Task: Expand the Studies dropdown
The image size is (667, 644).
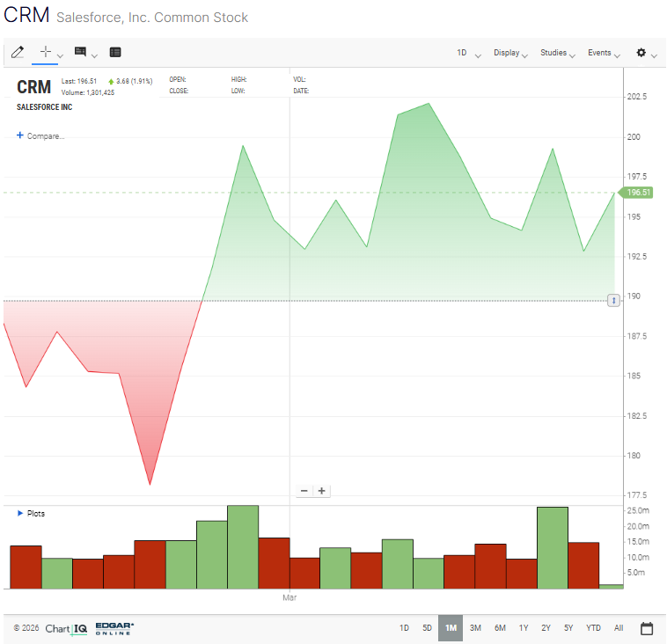Action: click(x=558, y=53)
